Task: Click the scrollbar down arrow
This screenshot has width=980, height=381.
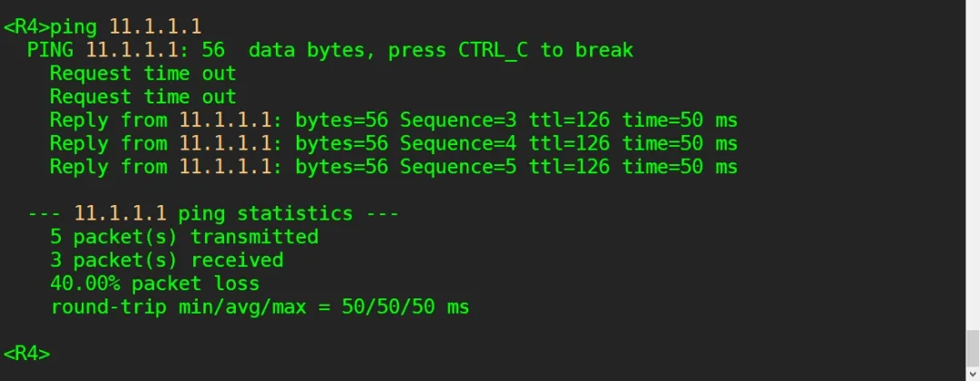Action: click(972, 373)
